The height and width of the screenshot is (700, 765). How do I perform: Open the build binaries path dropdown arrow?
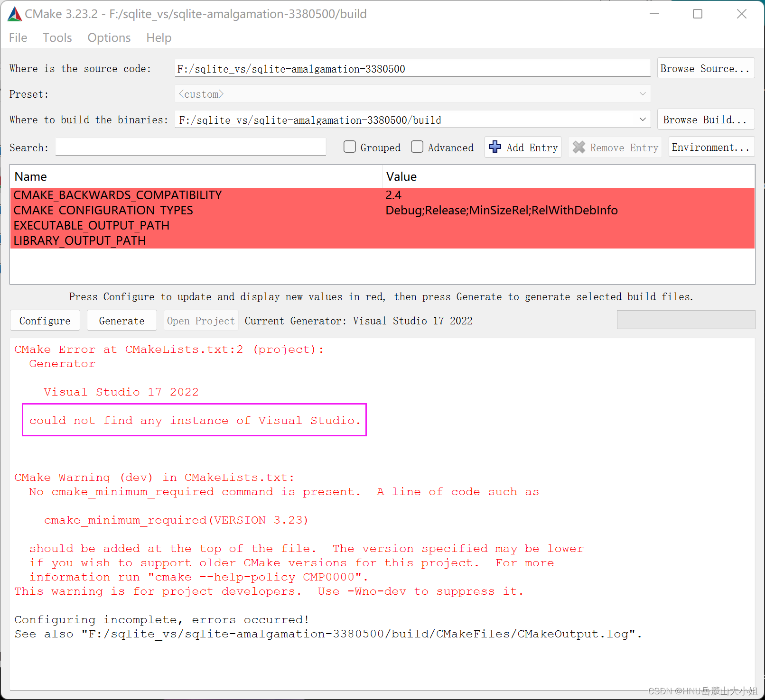pos(643,120)
